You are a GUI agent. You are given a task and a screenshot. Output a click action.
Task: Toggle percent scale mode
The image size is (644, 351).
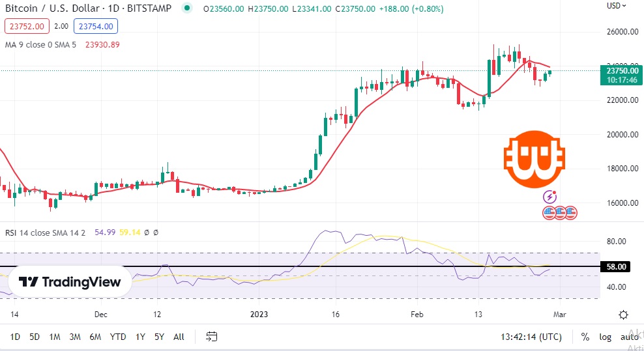point(585,337)
